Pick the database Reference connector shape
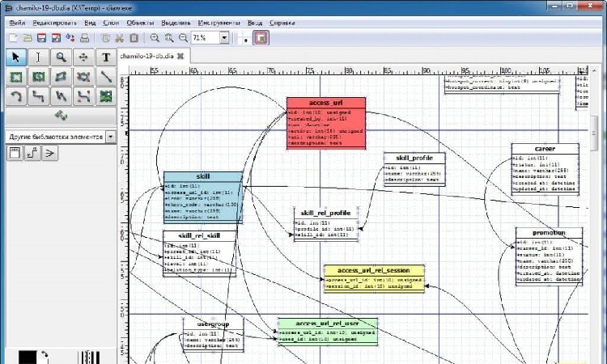Viewport: 607px width, 364px height. tap(32, 153)
